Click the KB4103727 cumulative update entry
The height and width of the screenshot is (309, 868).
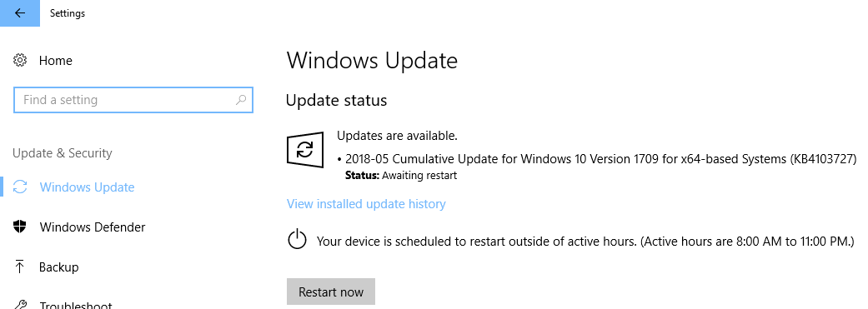point(600,159)
